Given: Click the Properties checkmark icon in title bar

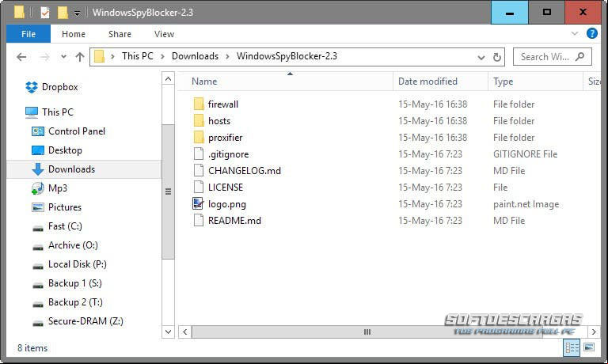Looking at the screenshot, I should point(45,13).
